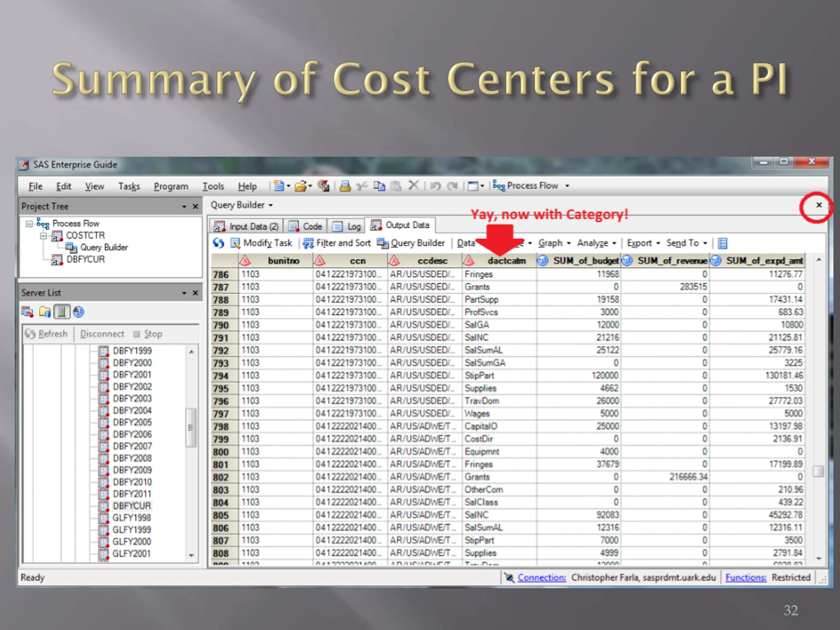Open the Functions link in status bar
The image size is (840, 630).
(746, 577)
